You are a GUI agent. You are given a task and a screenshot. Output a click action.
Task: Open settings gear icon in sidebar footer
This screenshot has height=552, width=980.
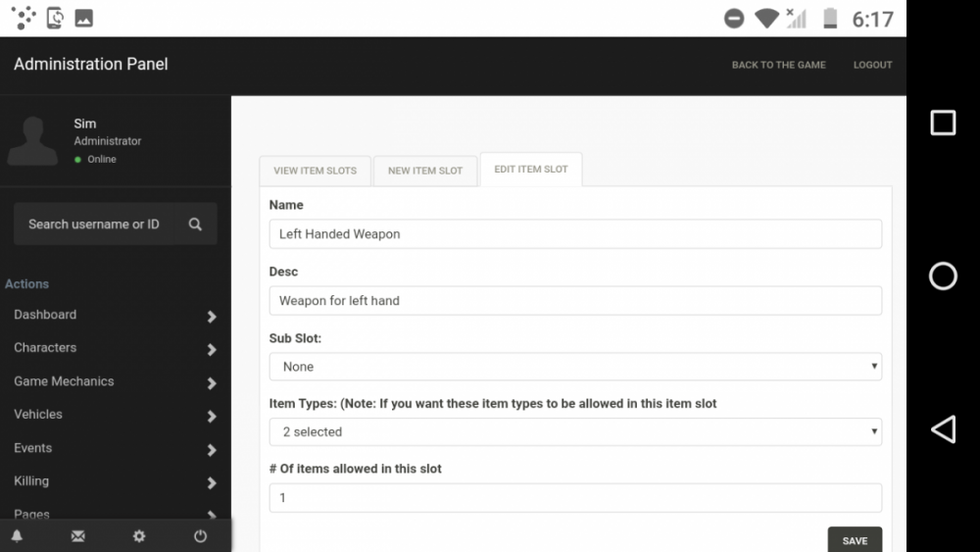[139, 536]
